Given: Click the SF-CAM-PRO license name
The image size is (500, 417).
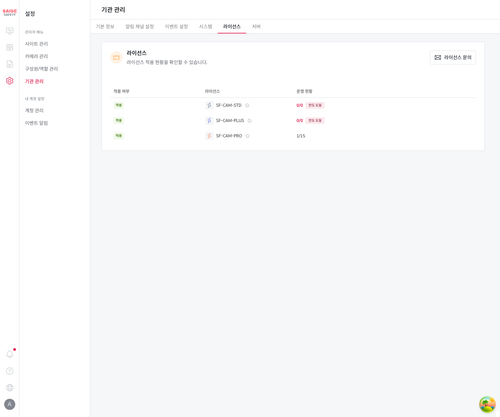Looking at the screenshot, I should (x=229, y=136).
